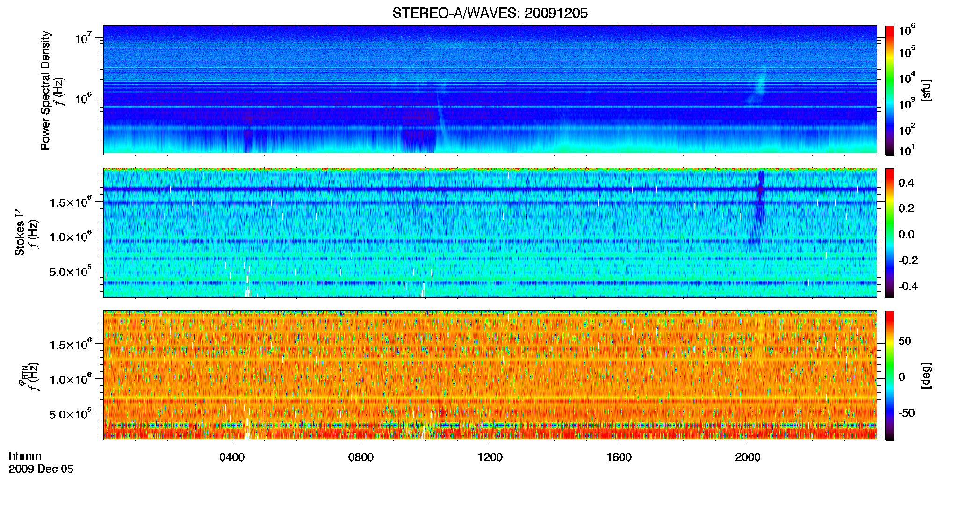
Task: Select the [sfu] unit label
Action: [927, 90]
